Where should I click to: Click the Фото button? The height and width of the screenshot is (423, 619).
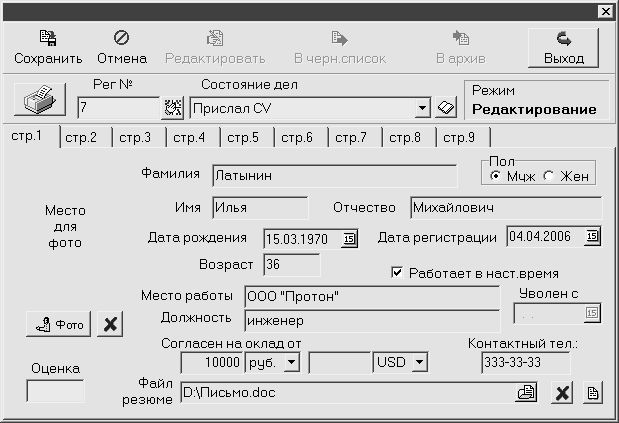tap(58, 324)
